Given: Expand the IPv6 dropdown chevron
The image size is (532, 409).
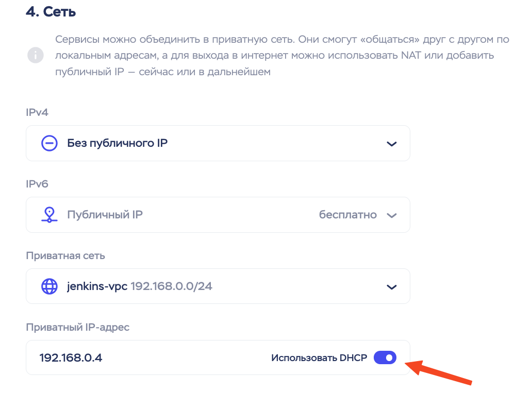Looking at the screenshot, I should coord(392,215).
